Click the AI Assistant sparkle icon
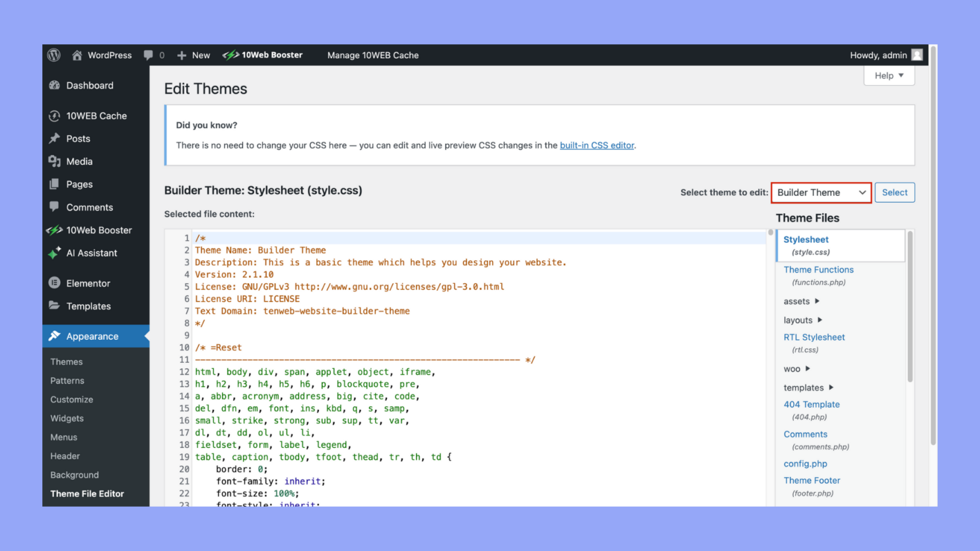Viewport: 980px width, 551px height. point(55,253)
